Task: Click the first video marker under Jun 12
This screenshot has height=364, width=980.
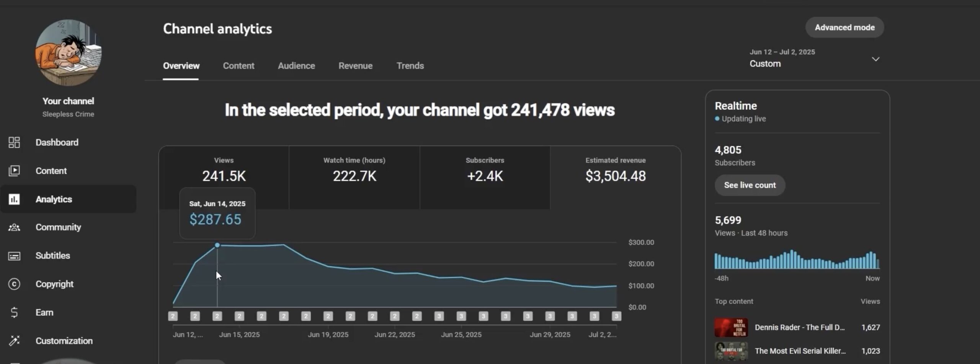Action: coord(173,316)
